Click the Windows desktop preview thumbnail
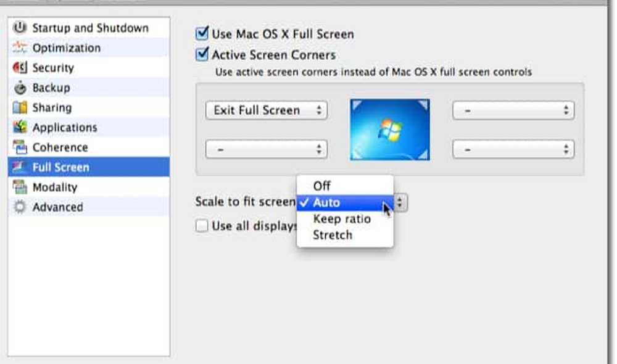This screenshot has width=617, height=364. (x=390, y=130)
